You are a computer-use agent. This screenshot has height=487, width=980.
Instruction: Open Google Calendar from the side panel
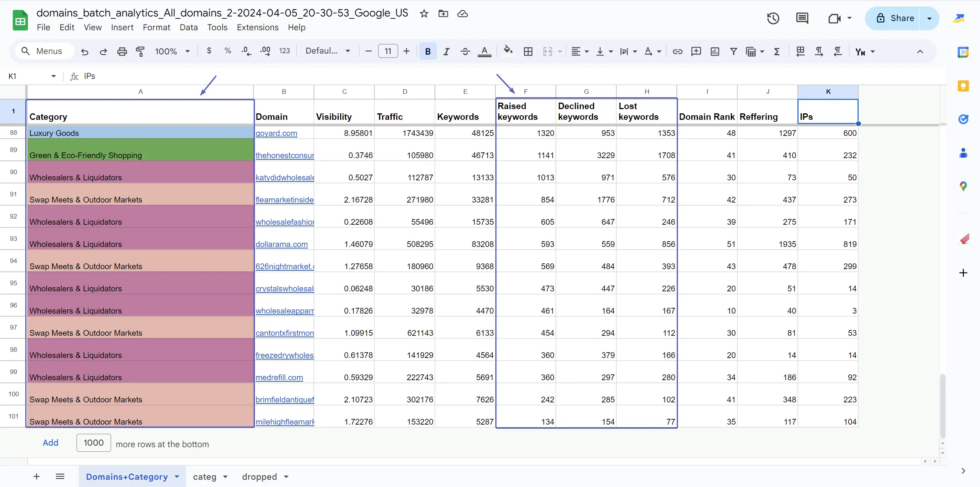click(964, 52)
